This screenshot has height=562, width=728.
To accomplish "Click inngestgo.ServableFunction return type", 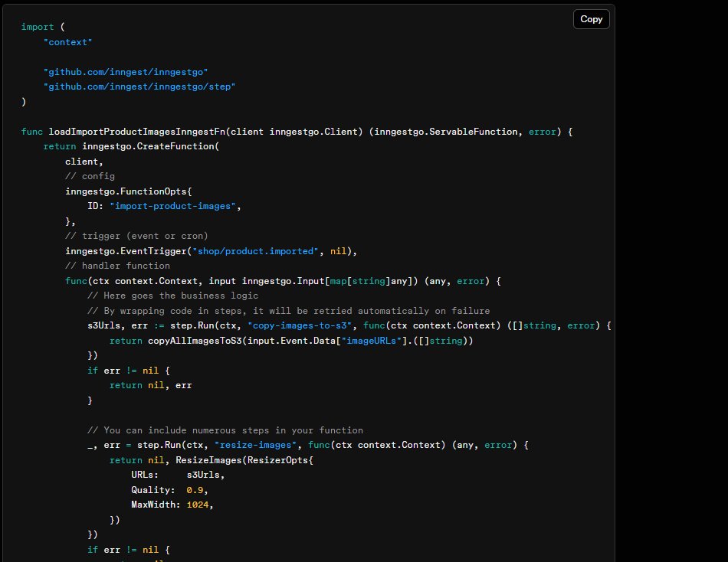I will [x=446, y=132].
